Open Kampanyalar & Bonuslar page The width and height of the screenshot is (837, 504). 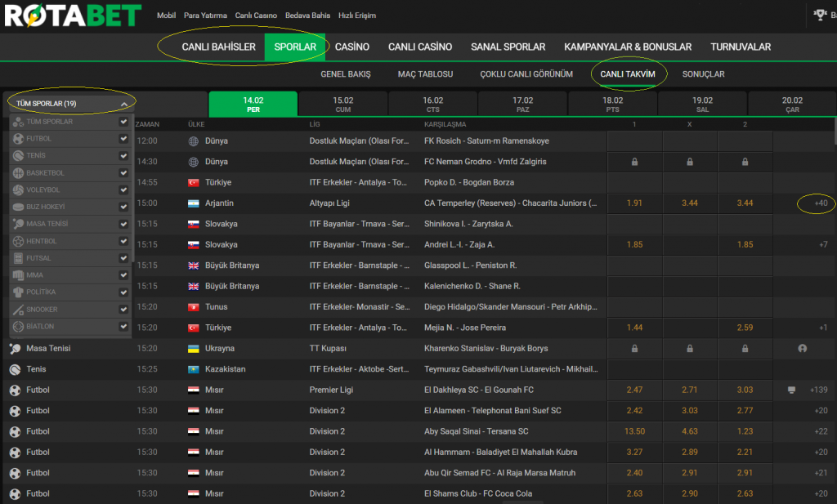(x=628, y=47)
